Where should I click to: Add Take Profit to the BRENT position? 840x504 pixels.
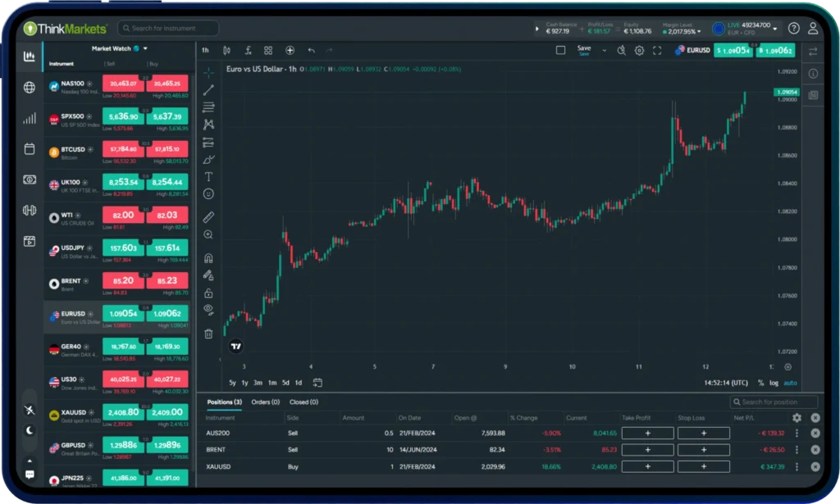pyautogui.click(x=647, y=449)
